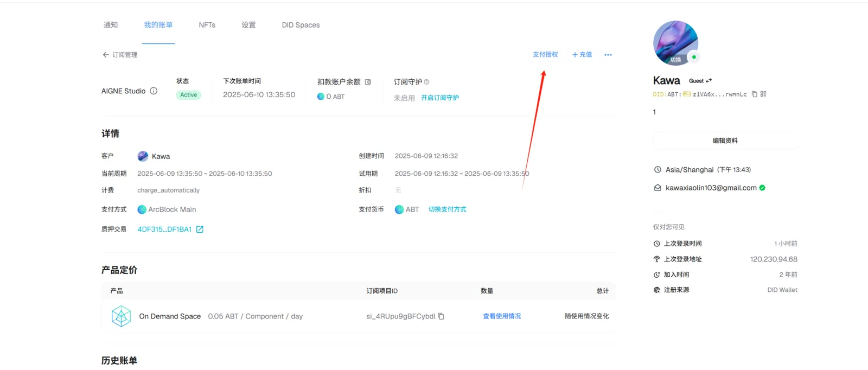868x370 pixels.
Task: Click the kawaxiaolin103@gmail.com email text
Action: 711,188
